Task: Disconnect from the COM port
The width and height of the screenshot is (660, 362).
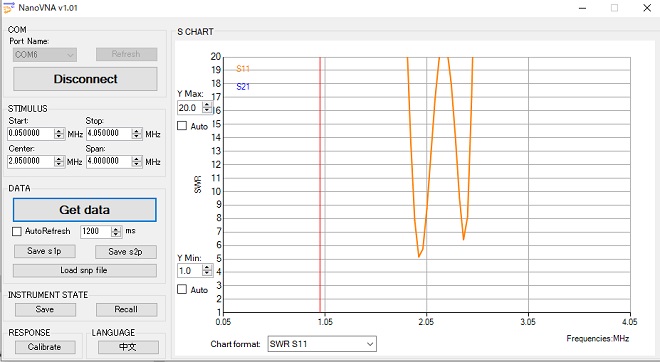Action: click(85, 79)
